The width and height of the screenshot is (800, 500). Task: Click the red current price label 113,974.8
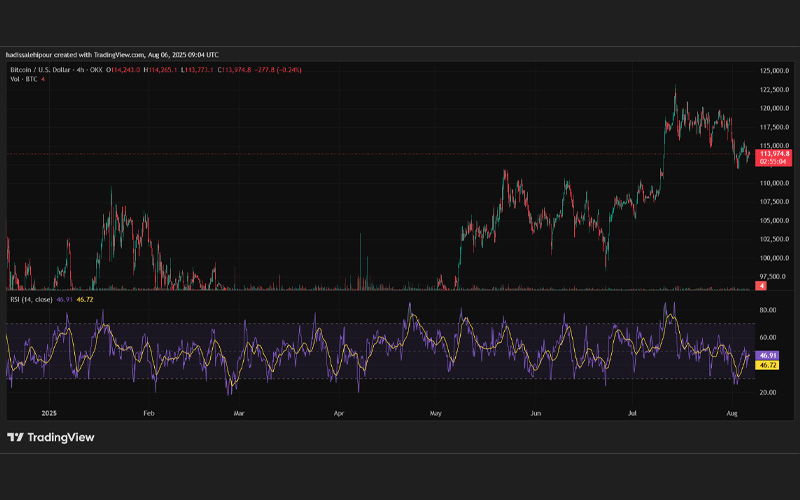click(773, 154)
